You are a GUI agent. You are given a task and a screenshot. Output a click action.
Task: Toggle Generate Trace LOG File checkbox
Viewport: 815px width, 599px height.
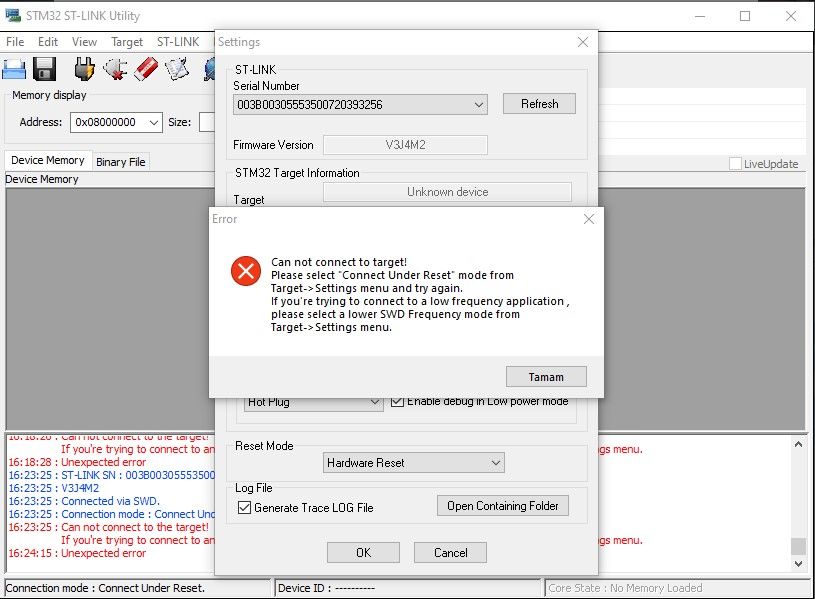pyautogui.click(x=244, y=507)
